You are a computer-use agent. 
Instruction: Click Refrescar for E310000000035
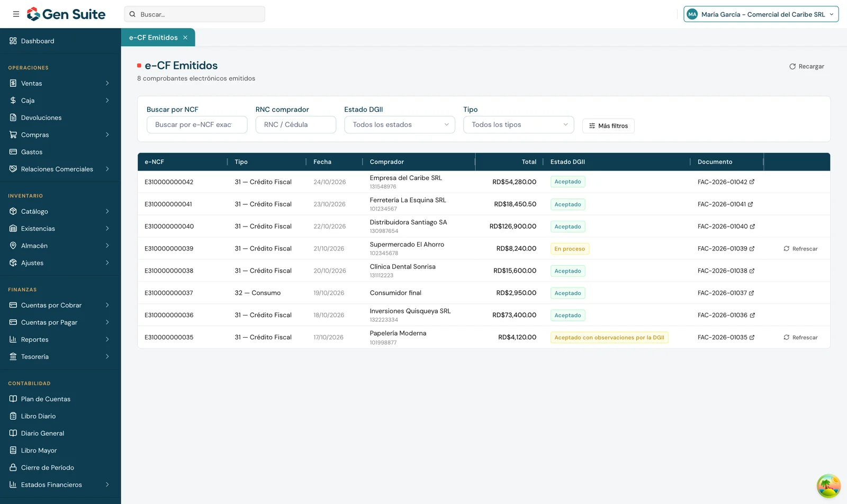[800, 337]
